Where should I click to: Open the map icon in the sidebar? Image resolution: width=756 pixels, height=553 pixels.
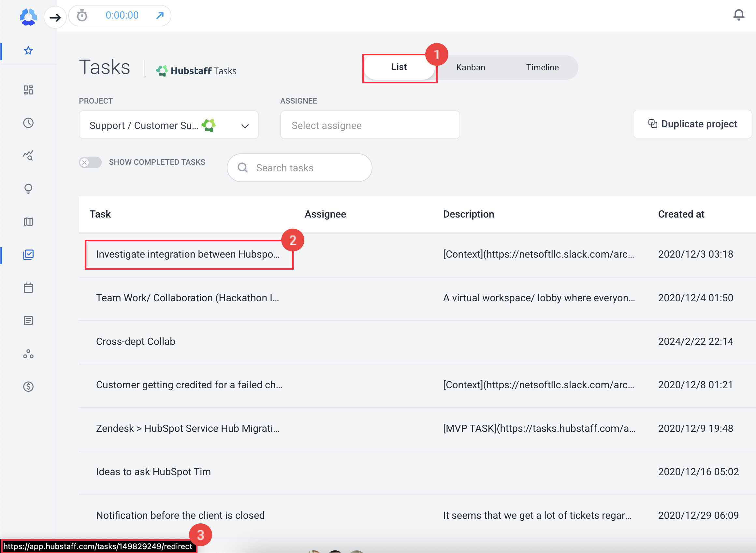(x=28, y=222)
